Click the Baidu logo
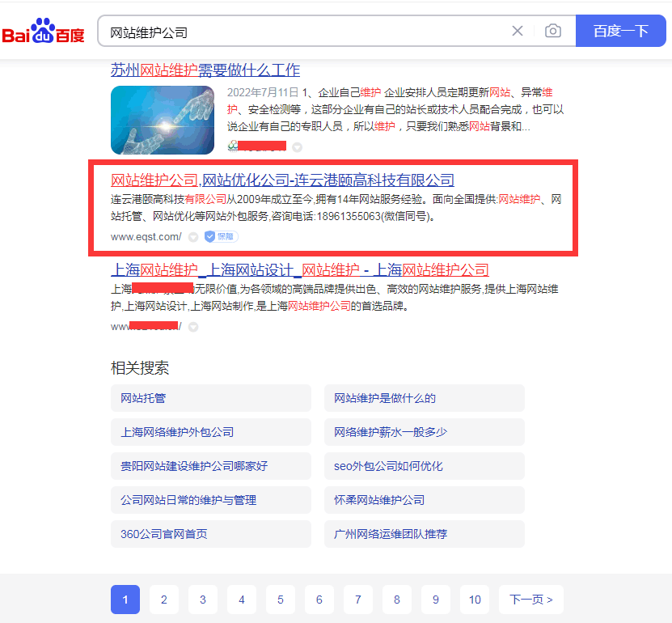The width and height of the screenshot is (672, 623). tap(44, 31)
